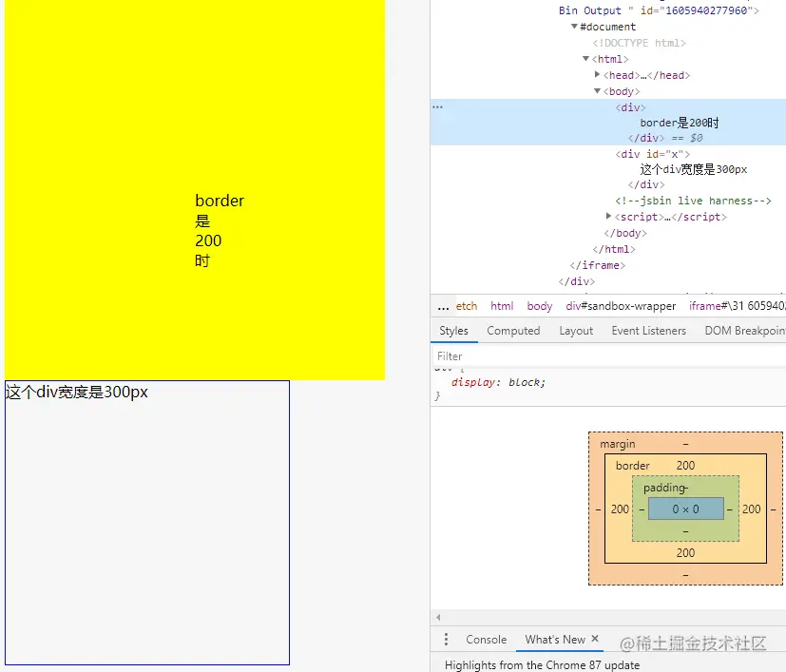Select the closing html tag row

(x=614, y=249)
